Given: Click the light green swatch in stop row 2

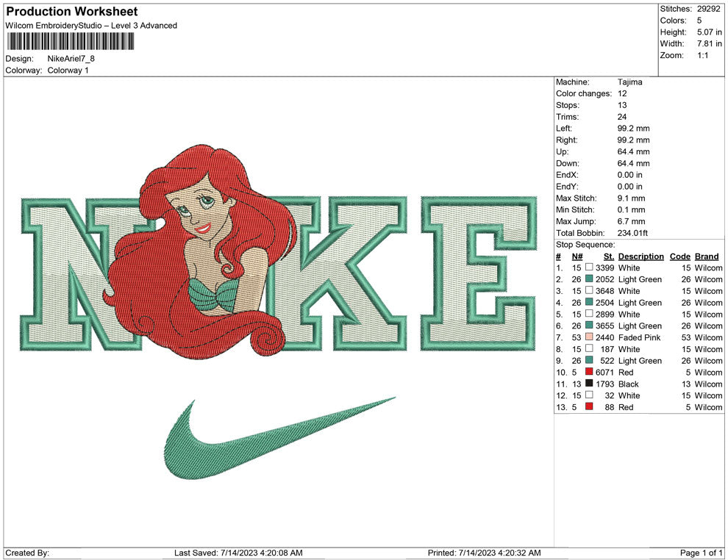Looking at the screenshot, I should click(589, 279).
